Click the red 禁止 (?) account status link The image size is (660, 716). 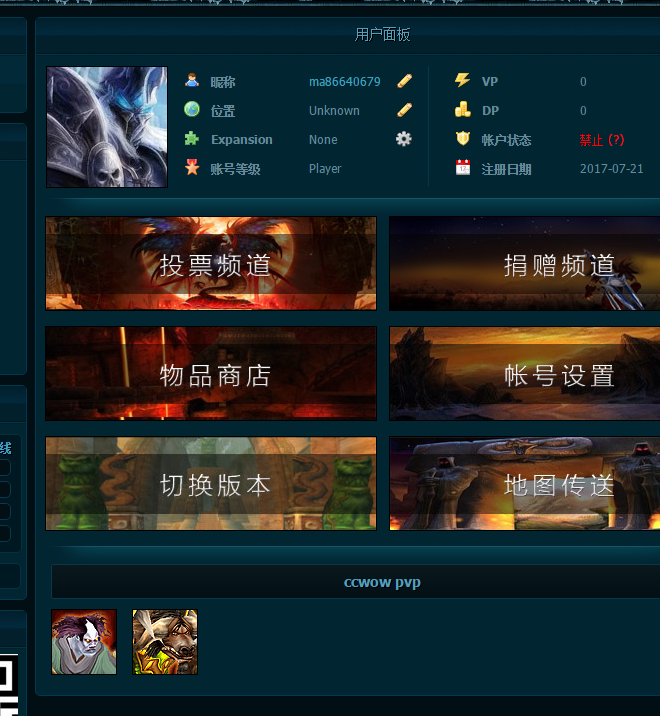(x=601, y=140)
